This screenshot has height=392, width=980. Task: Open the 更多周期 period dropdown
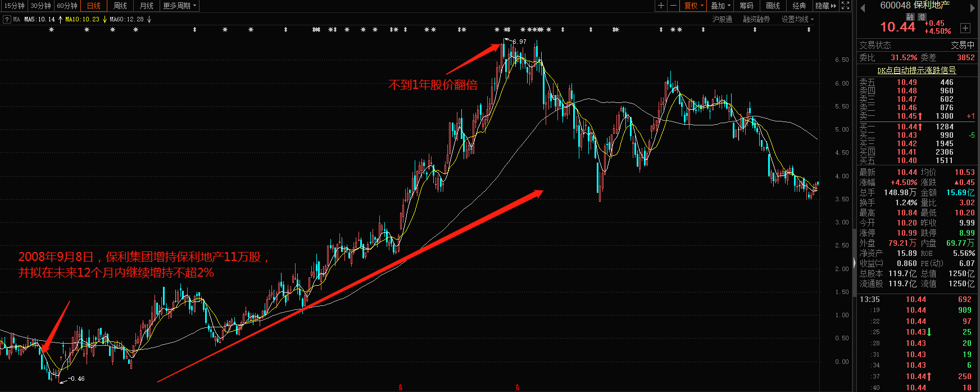pyautogui.click(x=179, y=6)
